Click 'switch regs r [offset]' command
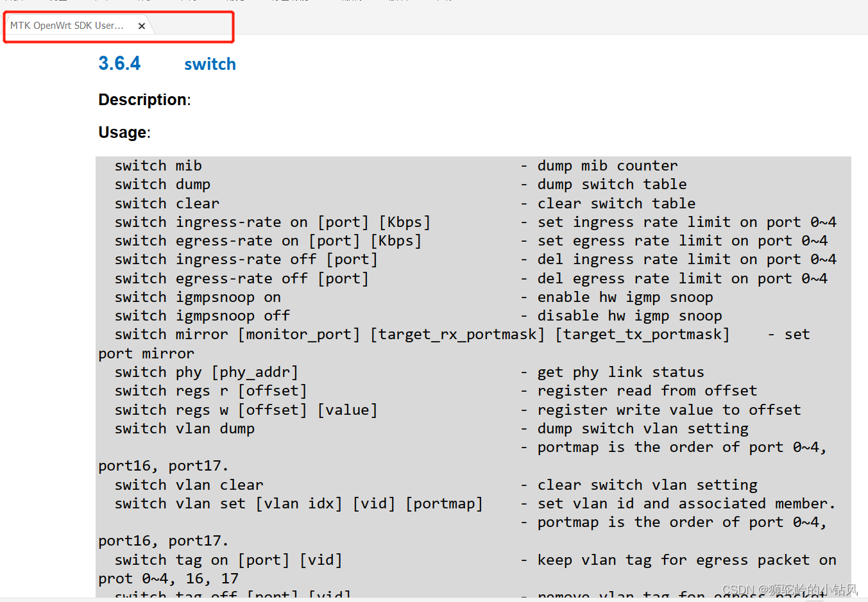This screenshot has width=868, height=602. (x=211, y=391)
